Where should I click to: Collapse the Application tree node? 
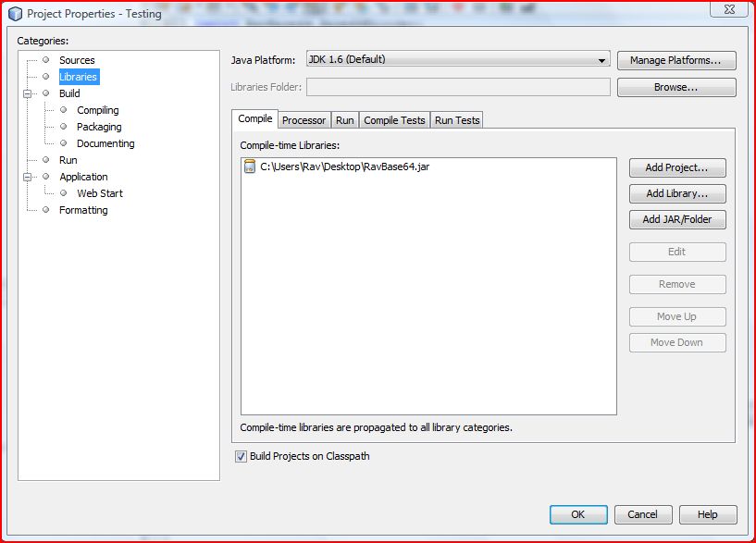[x=28, y=177]
